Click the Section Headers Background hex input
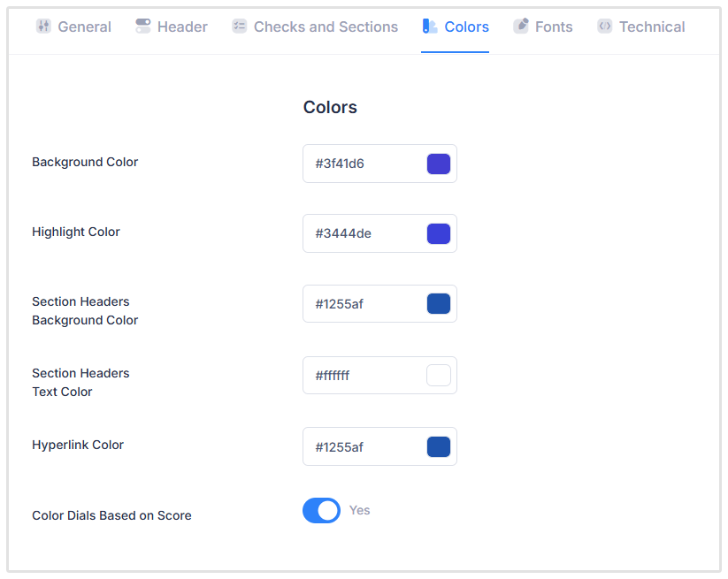The width and height of the screenshot is (728, 579). coord(363,303)
